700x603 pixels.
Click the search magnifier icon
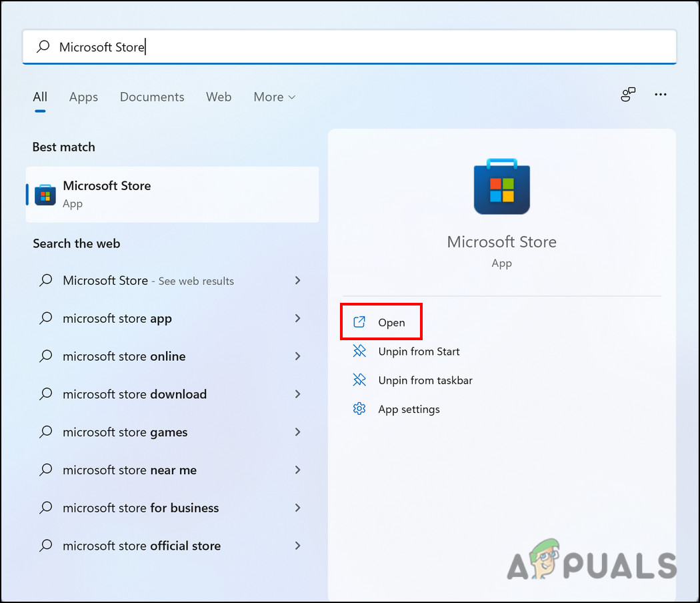point(42,47)
